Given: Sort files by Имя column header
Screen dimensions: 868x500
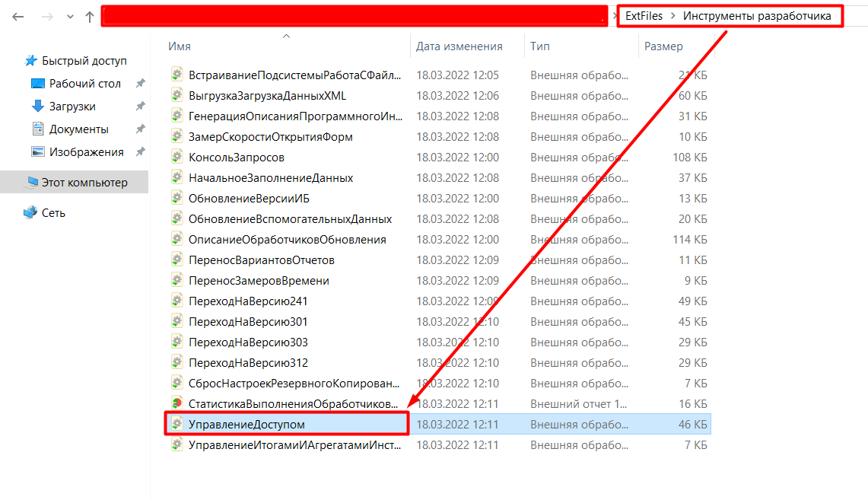Looking at the screenshot, I should click(x=180, y=46).
